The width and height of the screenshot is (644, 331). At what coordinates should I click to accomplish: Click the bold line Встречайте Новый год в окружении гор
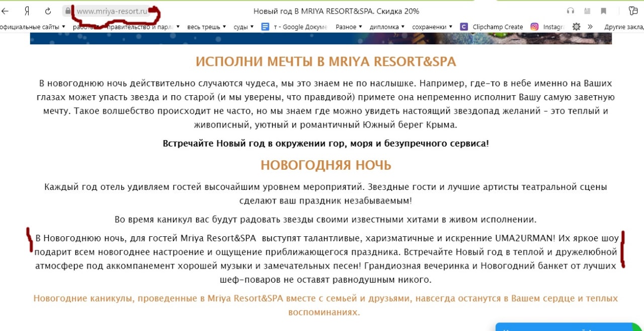(x=326, y=143)
